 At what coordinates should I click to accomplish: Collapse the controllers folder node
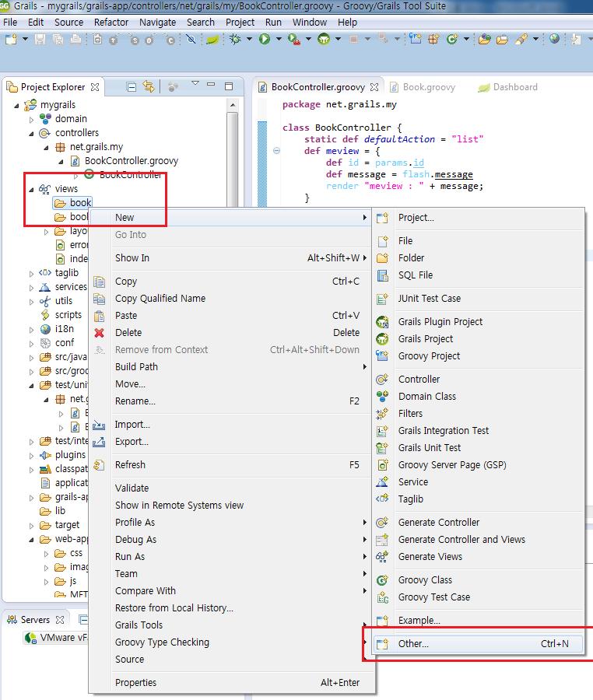(x=31, y=134)
